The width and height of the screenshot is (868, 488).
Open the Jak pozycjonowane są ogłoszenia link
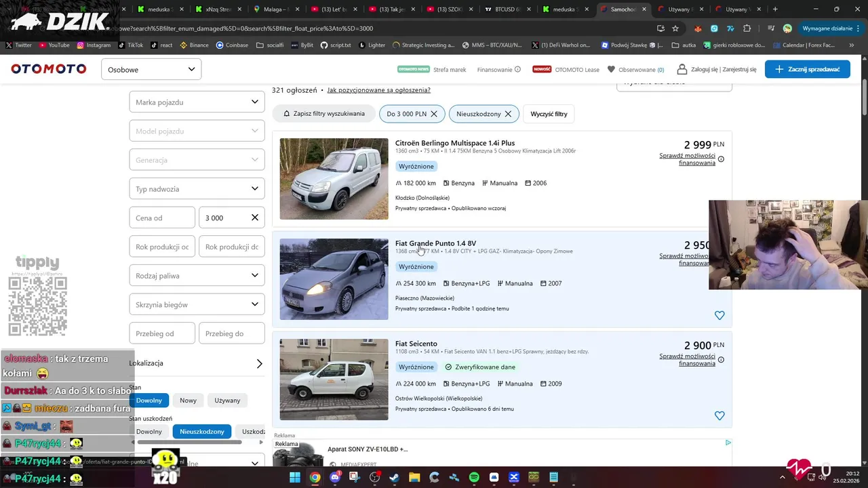tap(378, 90)
